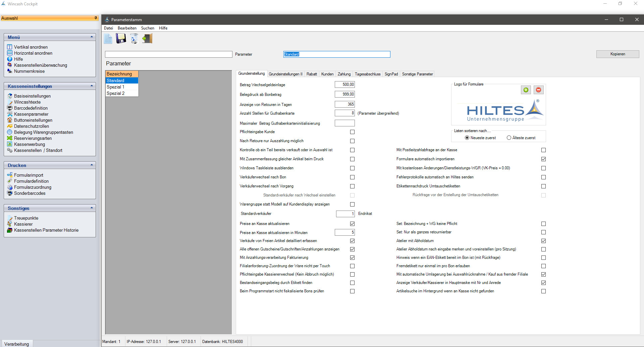Toggle Atelier mit Abholdatum checkbox

point(543,241)
